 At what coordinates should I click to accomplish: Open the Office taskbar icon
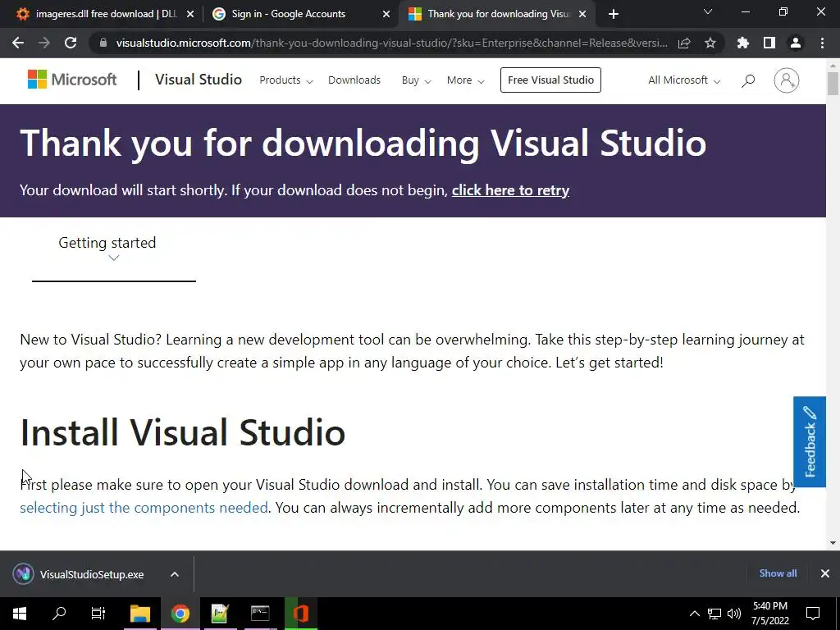[x=300, y=614]
